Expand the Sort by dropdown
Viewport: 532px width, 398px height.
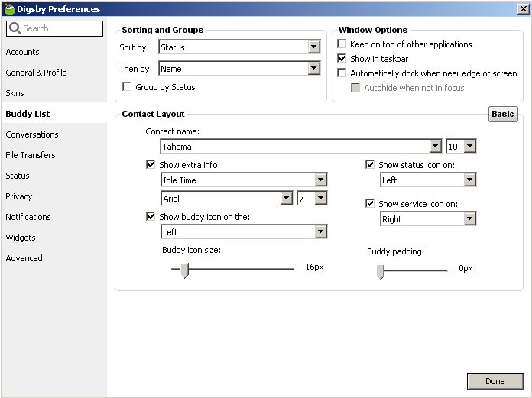239,47
